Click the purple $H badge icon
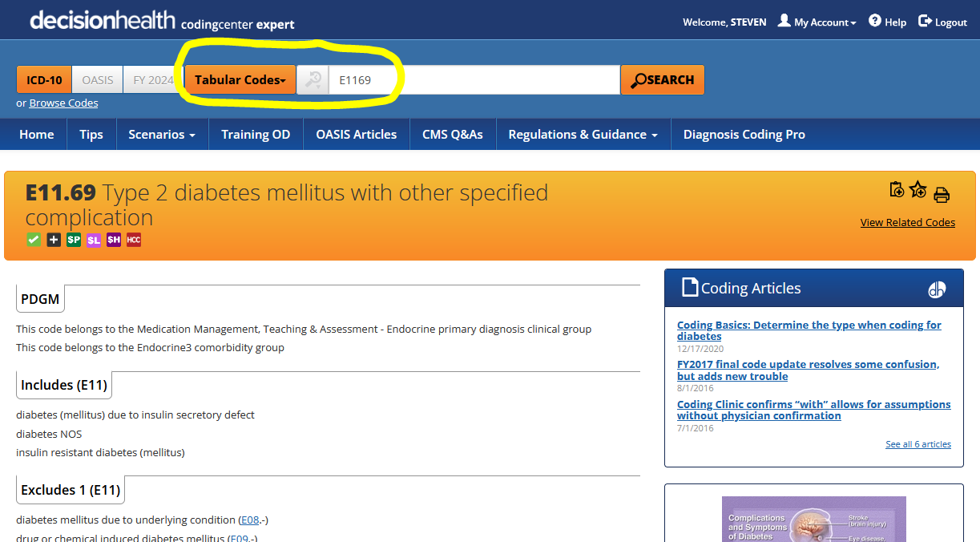Image resolution: width=980 pixels, height=542 pixels. [114, 240]
